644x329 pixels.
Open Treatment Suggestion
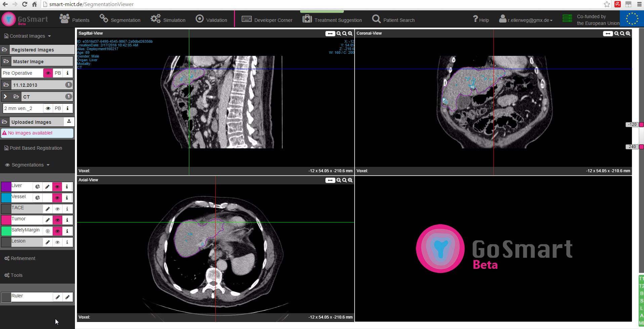332,20
